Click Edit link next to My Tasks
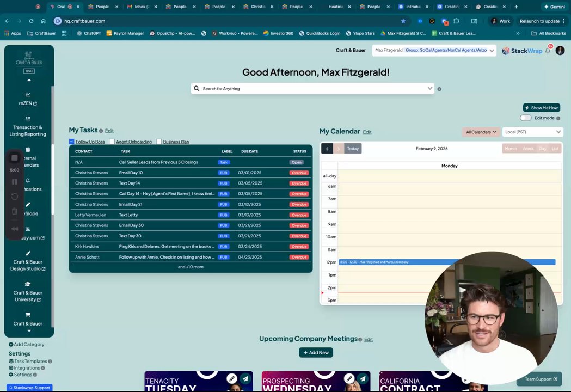 click(x=109, y=131)
